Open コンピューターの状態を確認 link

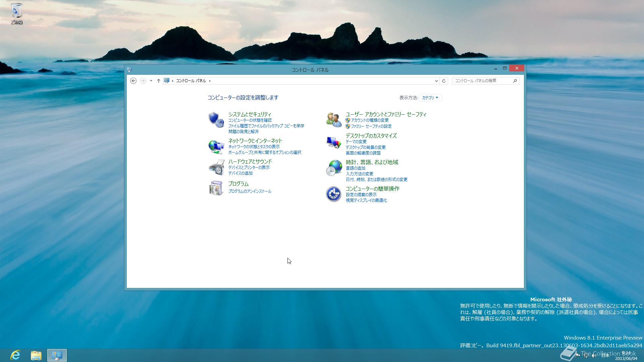(250, 120)
